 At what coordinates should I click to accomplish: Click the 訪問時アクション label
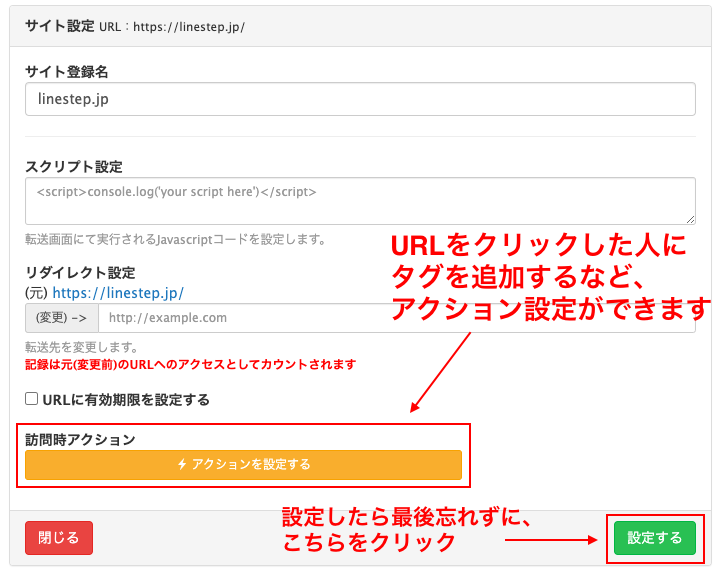click(80, 440)
